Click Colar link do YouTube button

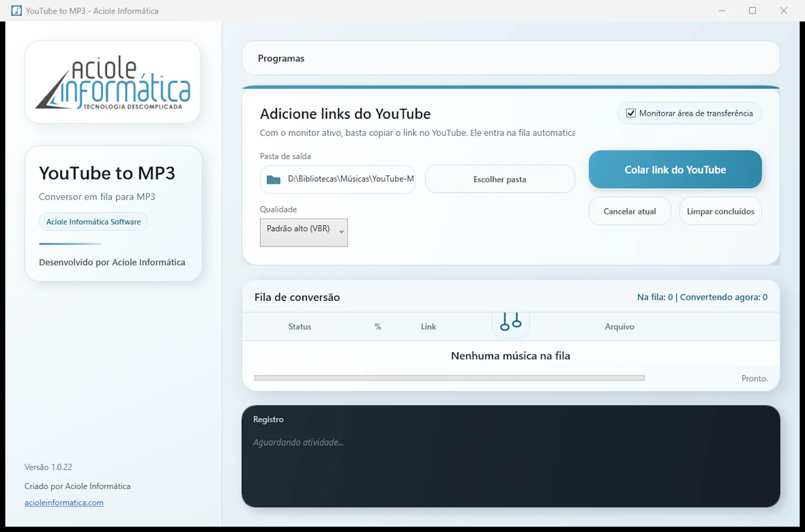[x=675, y=169]
